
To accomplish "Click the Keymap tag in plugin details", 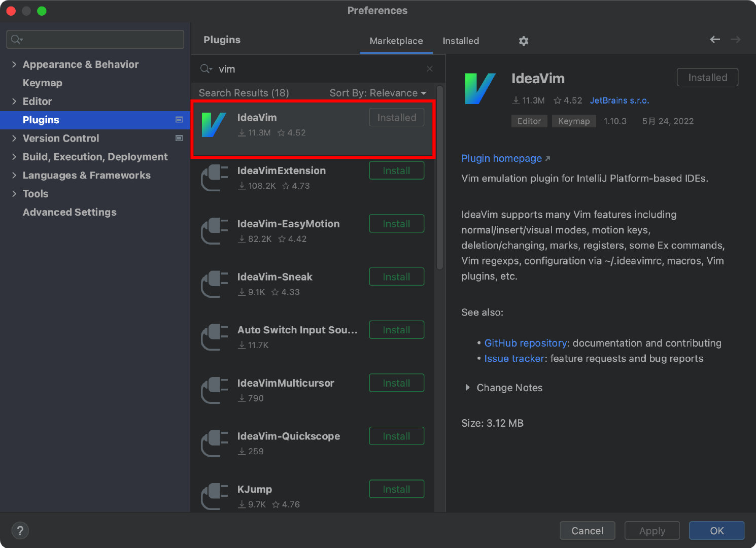I will 574,121.
